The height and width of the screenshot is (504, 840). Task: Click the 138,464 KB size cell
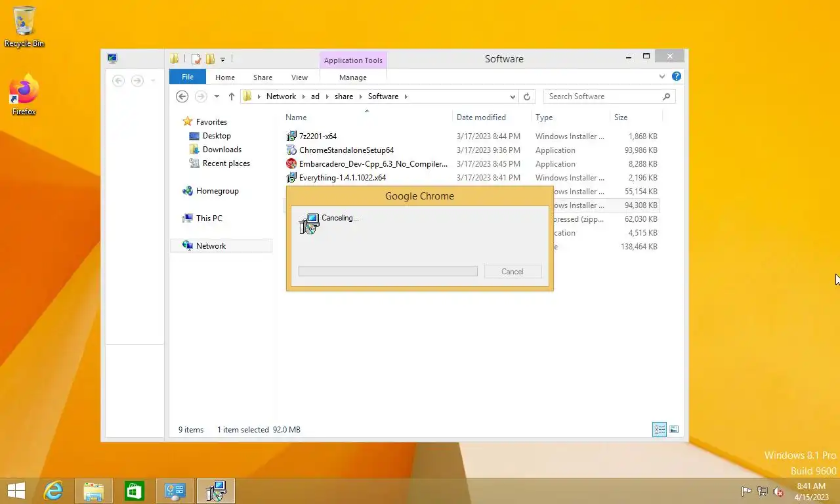coord(639,247)
